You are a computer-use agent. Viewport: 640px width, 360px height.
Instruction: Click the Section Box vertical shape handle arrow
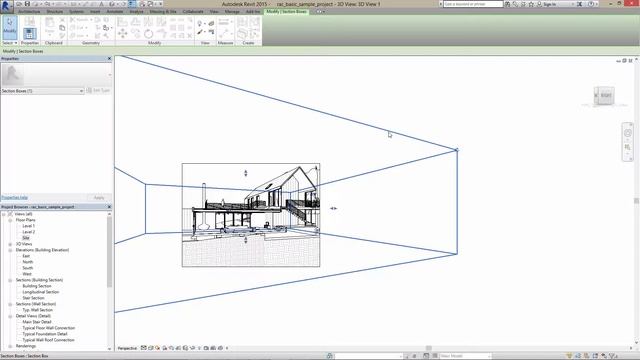coord(246,173)
